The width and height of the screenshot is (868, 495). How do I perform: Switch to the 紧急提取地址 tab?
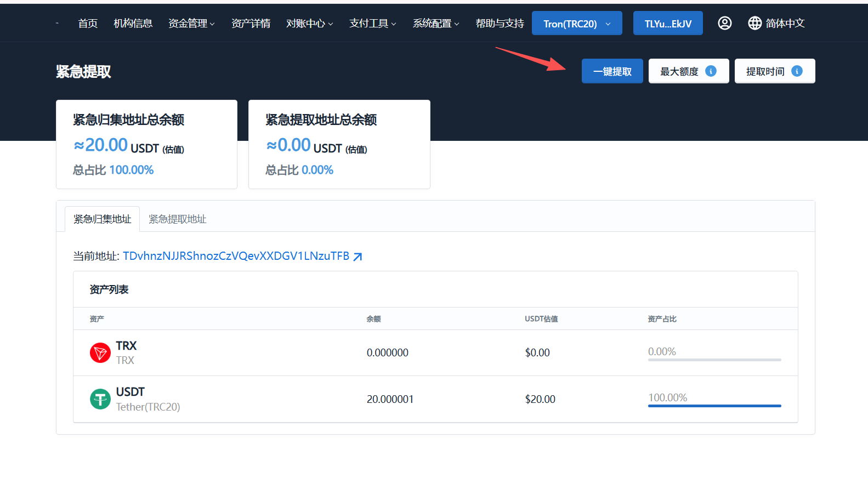(177, 219)
